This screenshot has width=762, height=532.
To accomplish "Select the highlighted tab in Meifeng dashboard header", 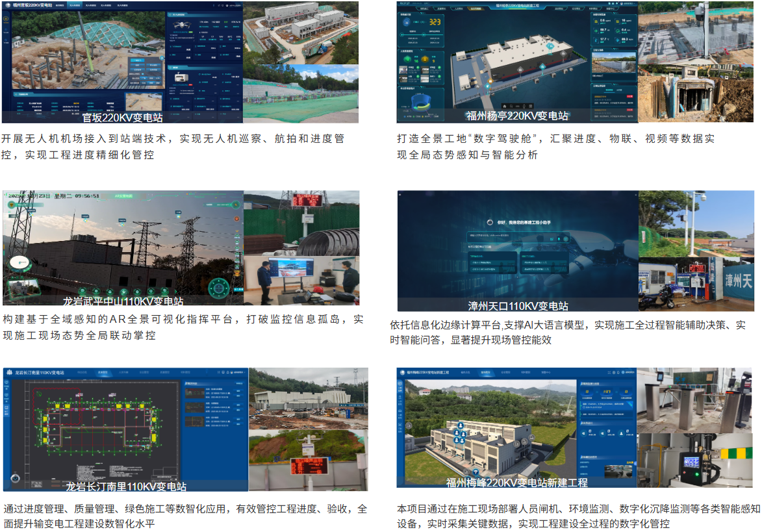I will point(485,372).
